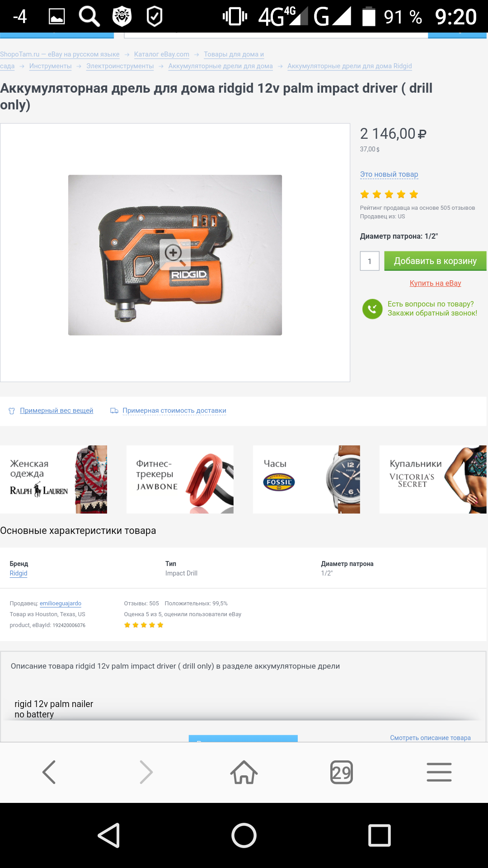Open seller emilioeguajardo profile link
The width and height of the screenshot is (488, 868).
click(x=61, y=604)
